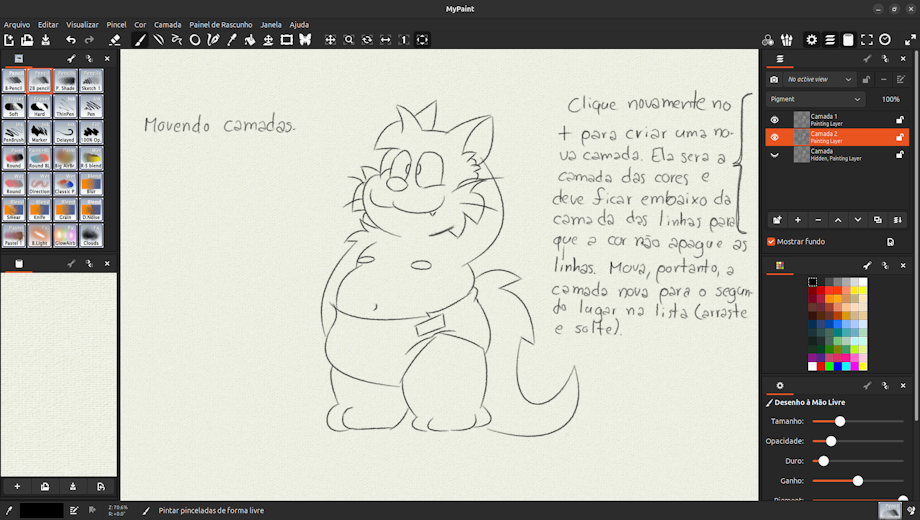Toggle the Mostrar fundo checkbox
920x520 pixels.
[771, 241]
